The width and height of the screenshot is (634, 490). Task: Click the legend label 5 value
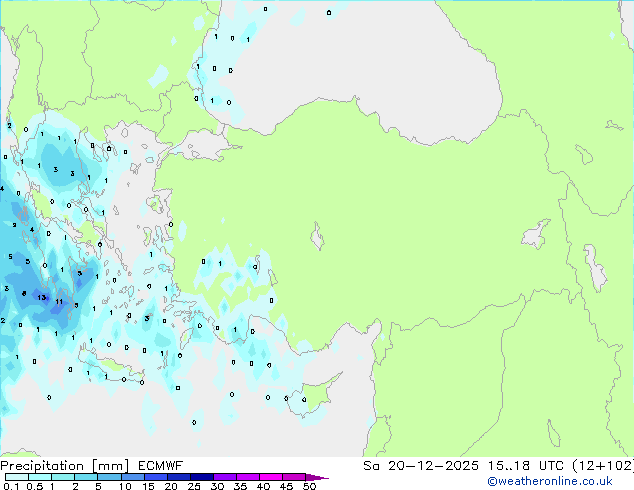98,486
